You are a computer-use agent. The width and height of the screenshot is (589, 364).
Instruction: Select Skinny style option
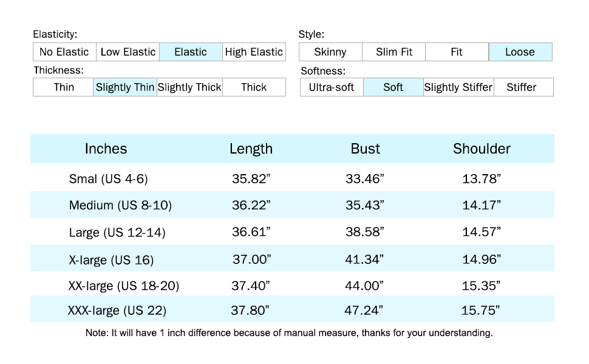click(x=330, y=52)
